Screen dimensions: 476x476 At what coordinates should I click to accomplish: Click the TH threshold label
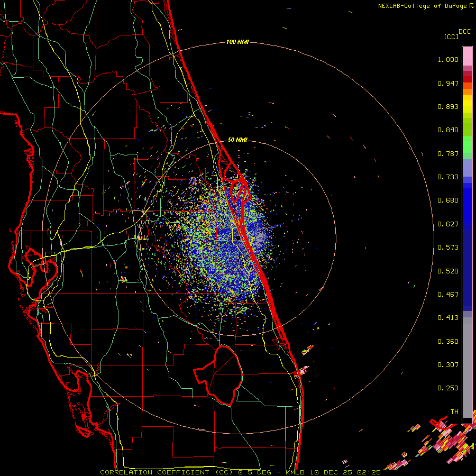tap(454, 412)
